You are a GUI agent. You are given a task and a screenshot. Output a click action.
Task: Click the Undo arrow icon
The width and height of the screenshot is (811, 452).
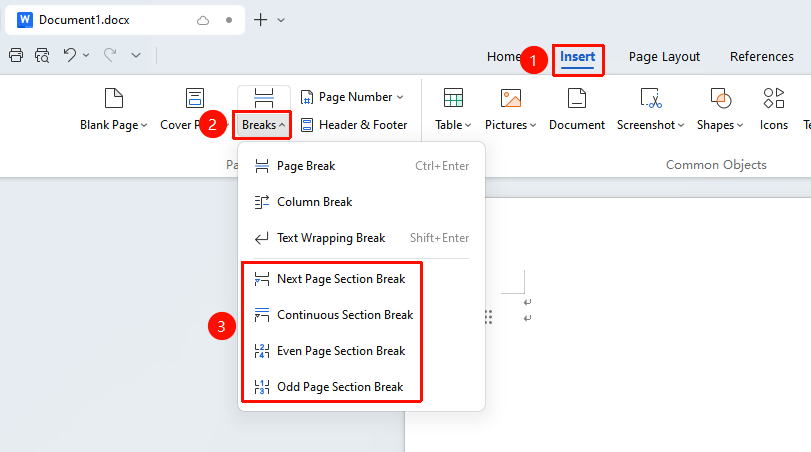70,55
